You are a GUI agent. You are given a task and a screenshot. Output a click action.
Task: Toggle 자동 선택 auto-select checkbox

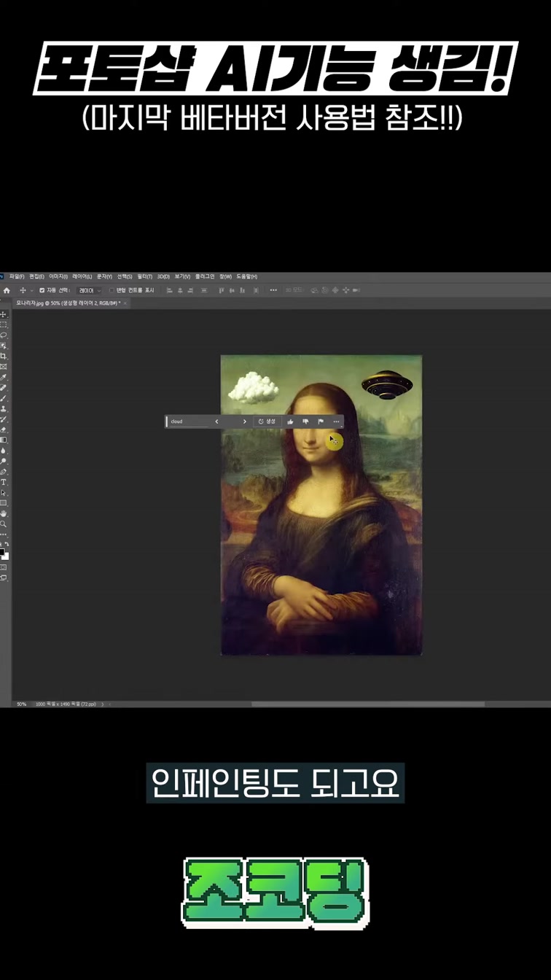coord(42,290)
